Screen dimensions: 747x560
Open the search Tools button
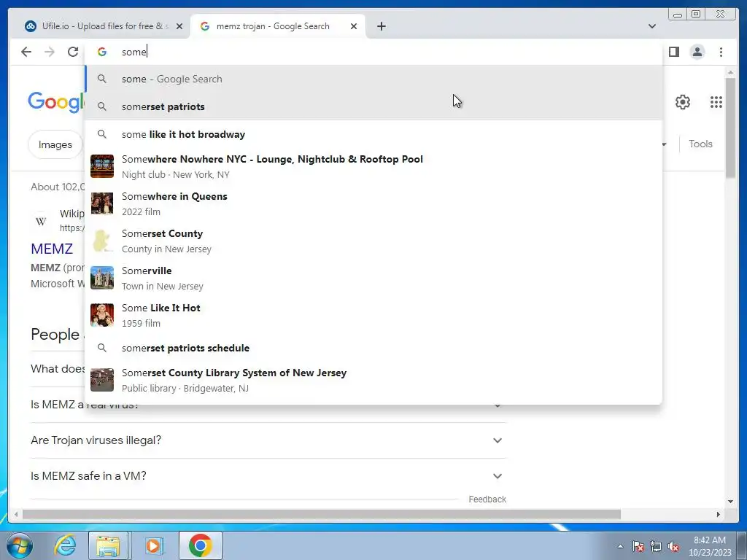point(700,144)
